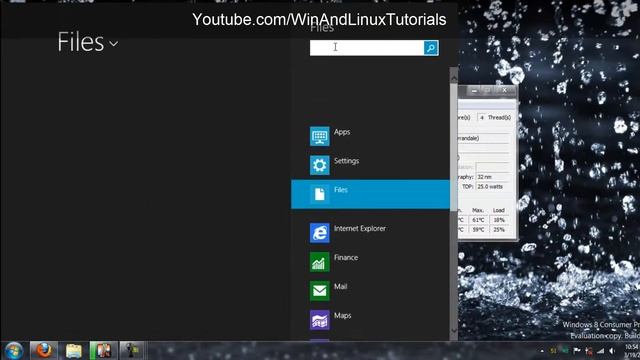
Task: Open the taskbar clock
Action: coord(632,351)
